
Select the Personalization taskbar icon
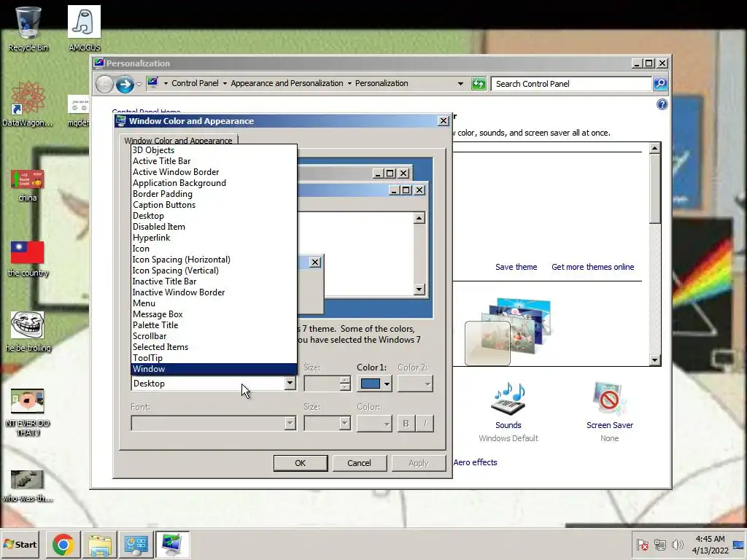click(x=172, y=545)
